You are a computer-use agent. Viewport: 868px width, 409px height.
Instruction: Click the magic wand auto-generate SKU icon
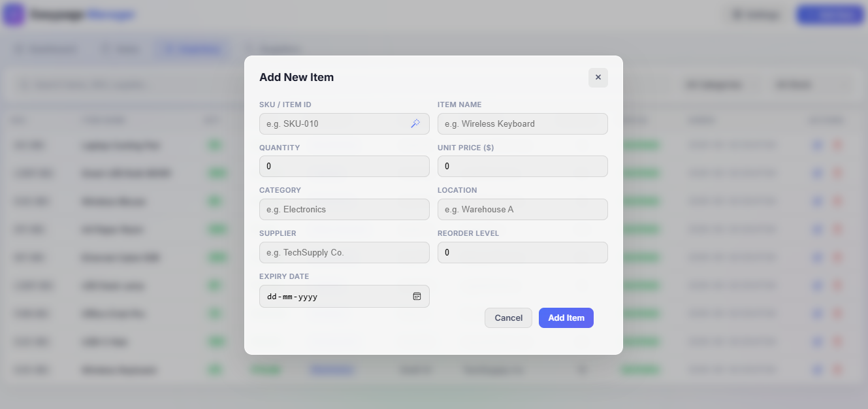[415, 123]
